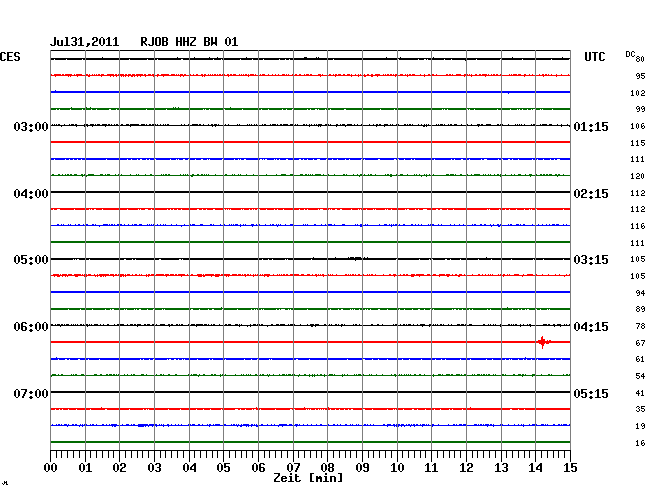Click the DC value "106"

click(x=638, y=126)
